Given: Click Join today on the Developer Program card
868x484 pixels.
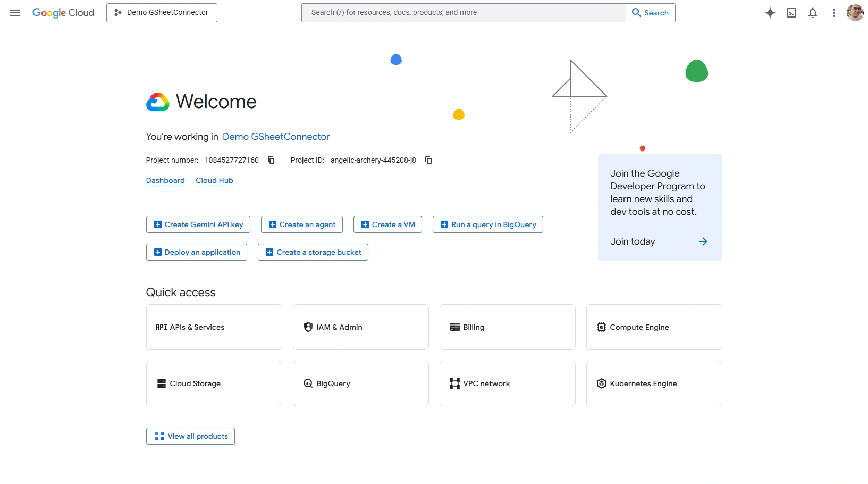Looking at the screenshot, I should coord(633,241).
